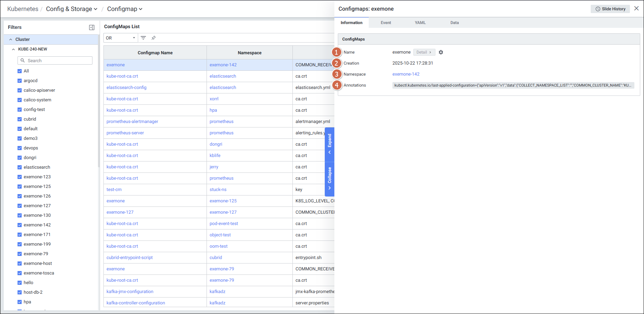This screenshot has width=644, height=314.
Task: Collapse the Filters panel icon
Action: (x=92, y=27)
